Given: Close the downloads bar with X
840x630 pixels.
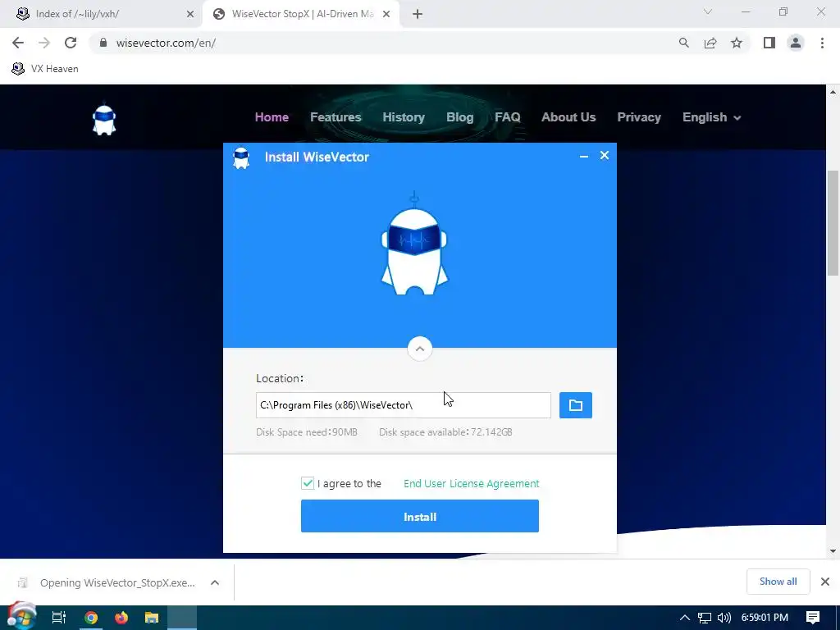Looking at the screenshot, I should 825,582.
